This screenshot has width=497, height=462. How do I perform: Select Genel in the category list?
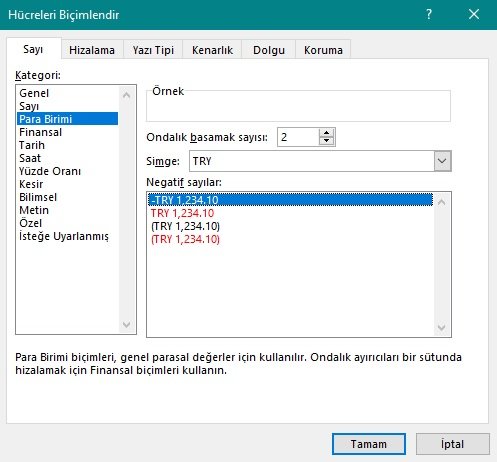[x=68, y=93]
